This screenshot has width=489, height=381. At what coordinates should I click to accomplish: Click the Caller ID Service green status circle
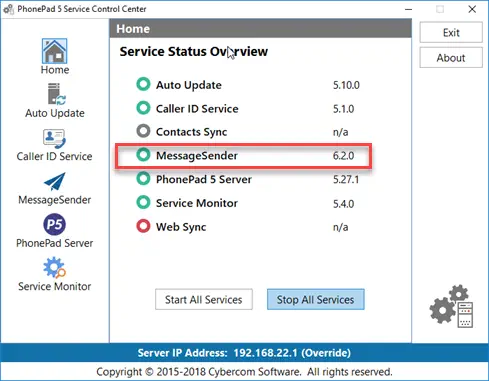143,108
